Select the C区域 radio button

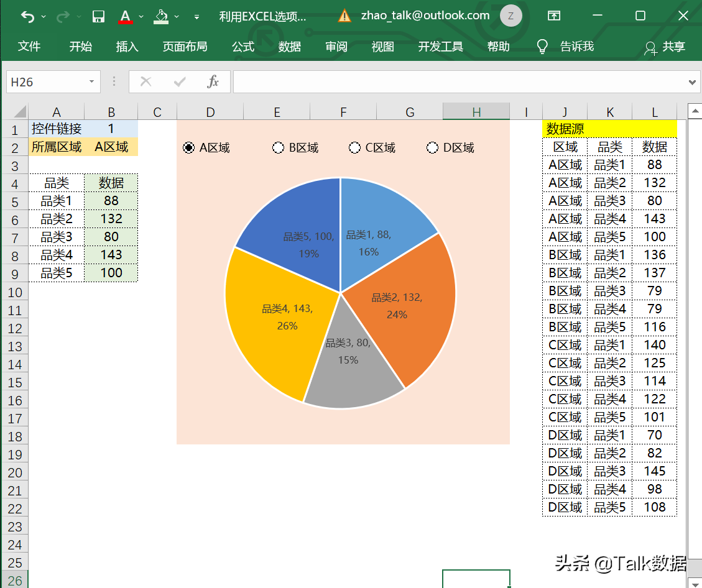click(x=354, y=148)
